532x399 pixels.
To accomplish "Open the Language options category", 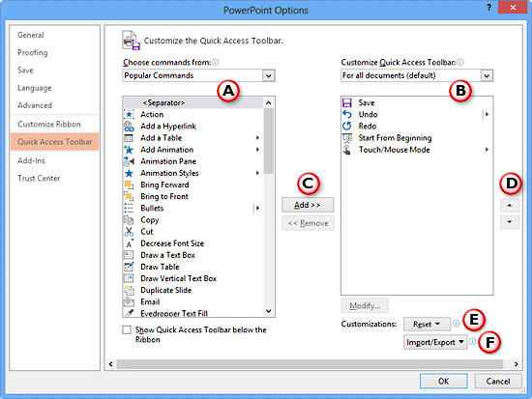I will [x=35, y=88].
